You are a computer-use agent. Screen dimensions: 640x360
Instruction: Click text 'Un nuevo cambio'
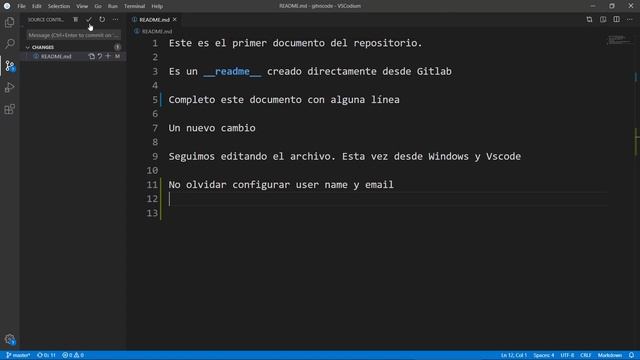[x=212, y=128]
